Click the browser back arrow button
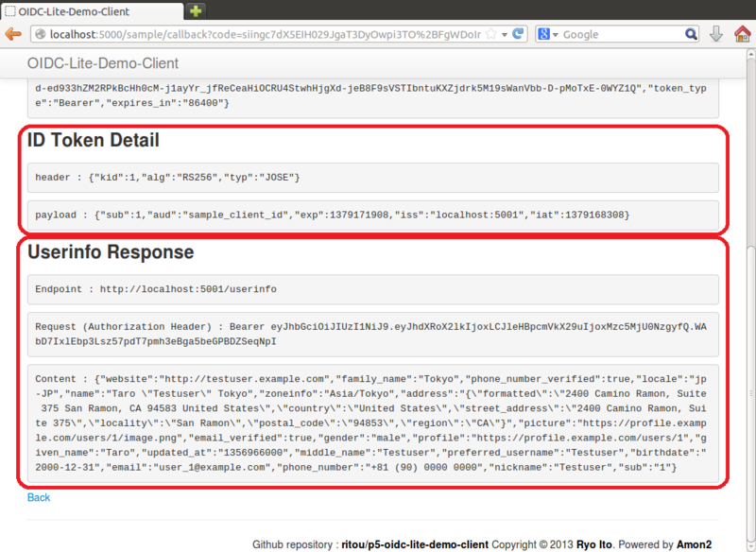Viewport: 756px width, 552px height. (13, 34)
